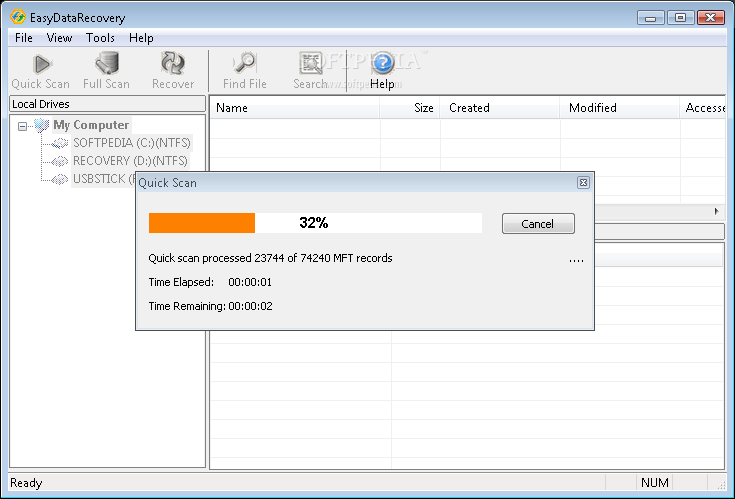Open the Search toolbar tool
The height and width of the screenshot is (499, 735).
click(x=310, y=71)
